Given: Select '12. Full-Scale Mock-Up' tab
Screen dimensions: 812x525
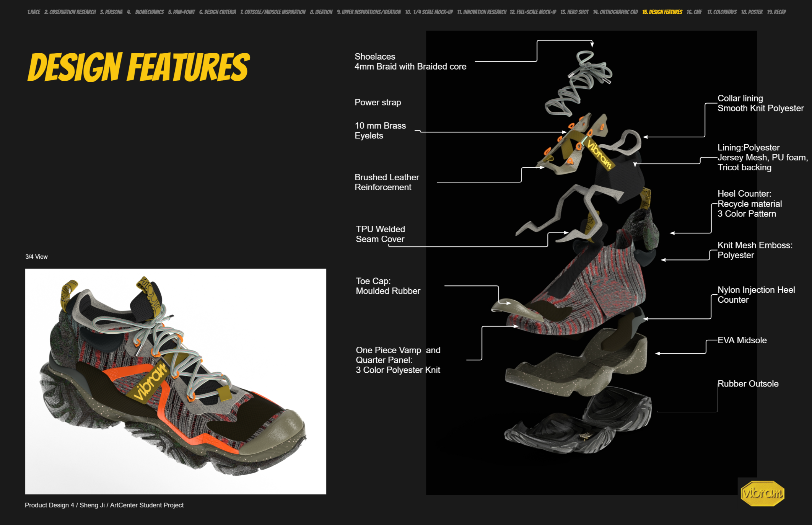Looking at the screenshot, I should 533,12.
